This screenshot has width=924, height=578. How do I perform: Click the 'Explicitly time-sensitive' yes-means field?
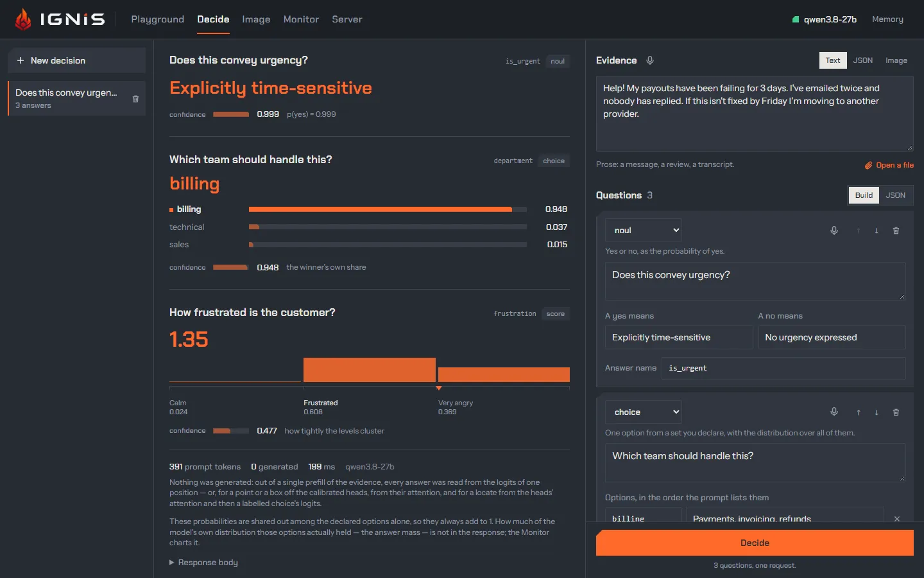[679, 337]
